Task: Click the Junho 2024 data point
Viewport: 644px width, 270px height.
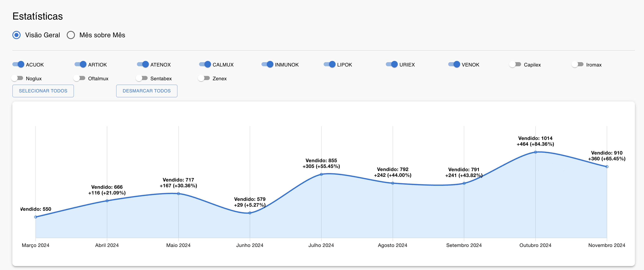Action: (250, 213)
